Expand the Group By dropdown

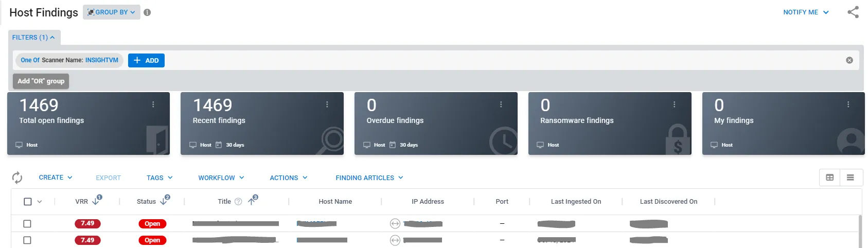(x=112, y=12)
